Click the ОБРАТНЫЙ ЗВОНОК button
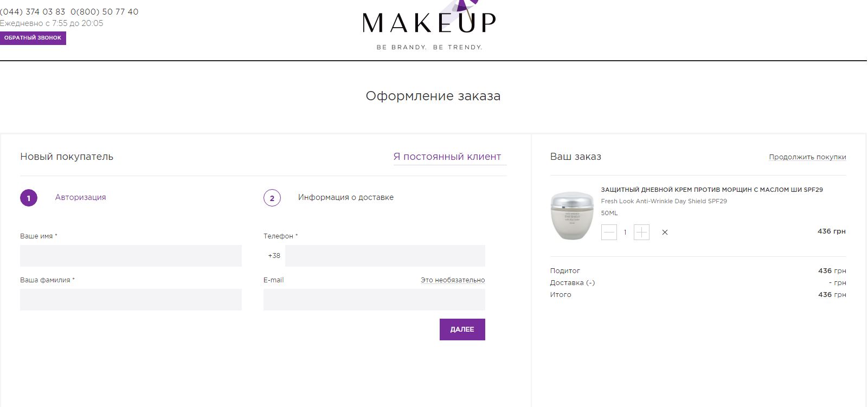This screenshot has height=407, width=868. click(33, 38)
